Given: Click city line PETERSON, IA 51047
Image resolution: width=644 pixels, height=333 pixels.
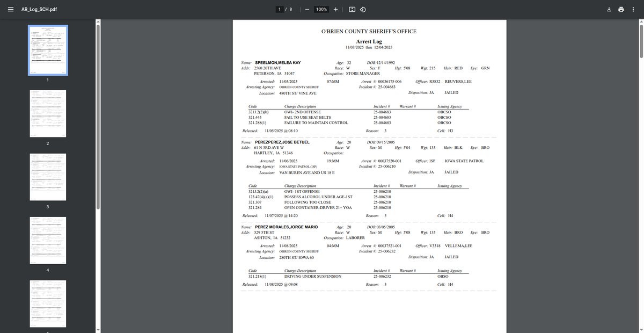Looking at the screenshot, I should [x=274, y=73].
